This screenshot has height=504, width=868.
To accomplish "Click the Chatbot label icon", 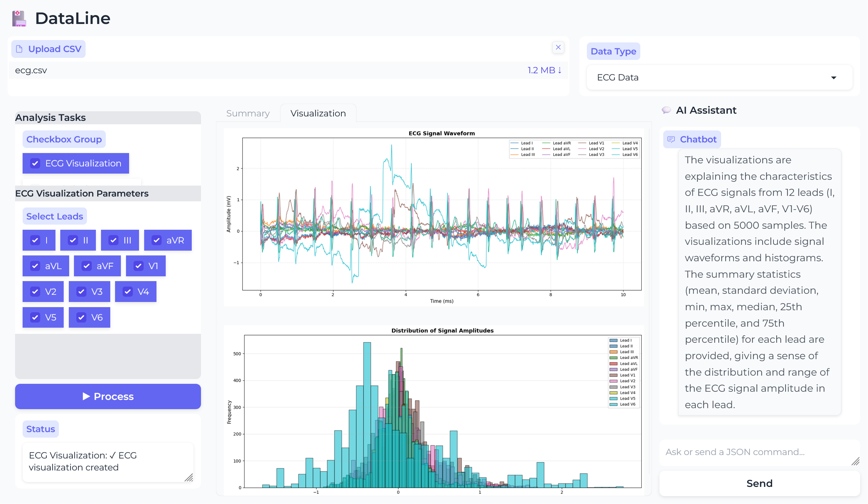I will (671, 139).
